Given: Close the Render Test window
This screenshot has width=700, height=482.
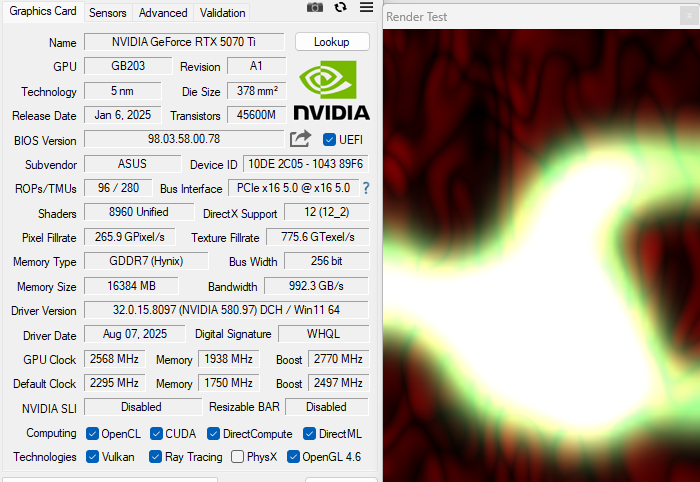Looking at the screenshot, I should [x=689, y=16].
